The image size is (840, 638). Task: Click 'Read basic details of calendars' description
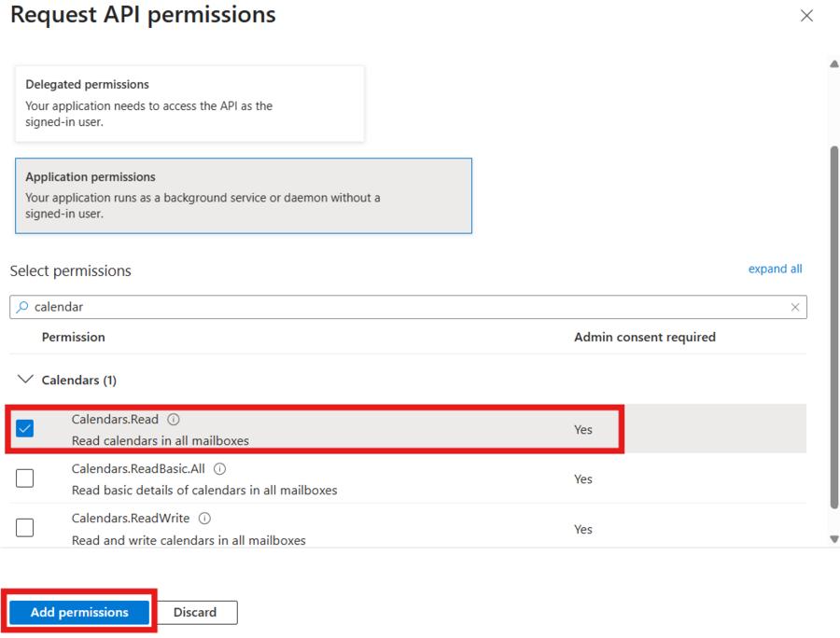pyautogui.click(x=204, y=491)
